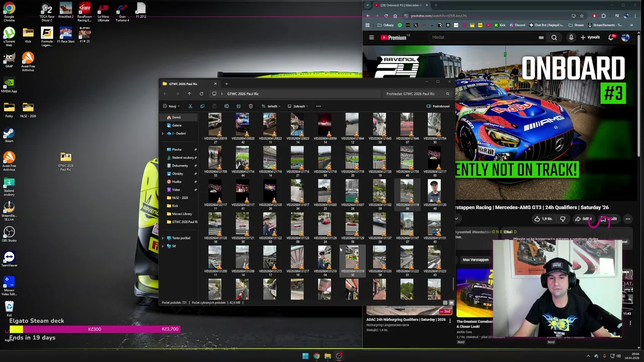The width and height of the screenshot is (644, 362).
Task: Click the Delete trash icon in Explorer
Action: coord(251,106)
